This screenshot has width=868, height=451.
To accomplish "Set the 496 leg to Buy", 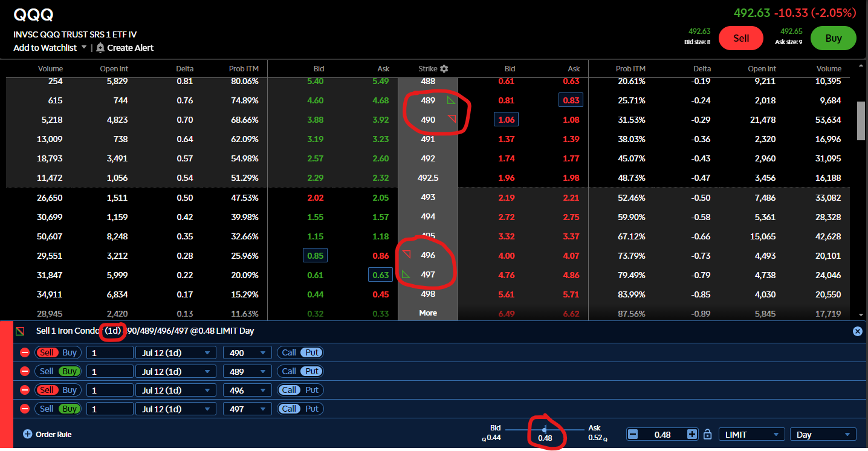I will [70, 390].
